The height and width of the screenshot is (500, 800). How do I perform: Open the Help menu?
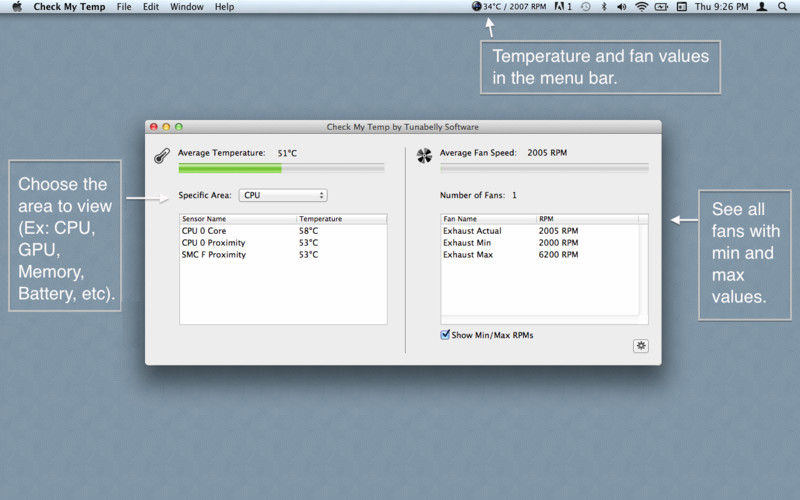click(x=225, y=7)
